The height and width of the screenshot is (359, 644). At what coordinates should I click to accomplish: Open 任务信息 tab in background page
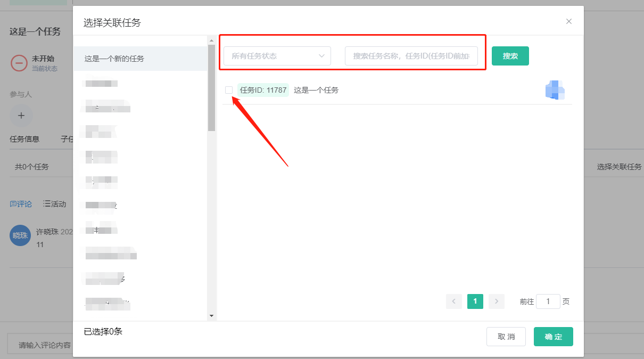(x=24, y=139)
